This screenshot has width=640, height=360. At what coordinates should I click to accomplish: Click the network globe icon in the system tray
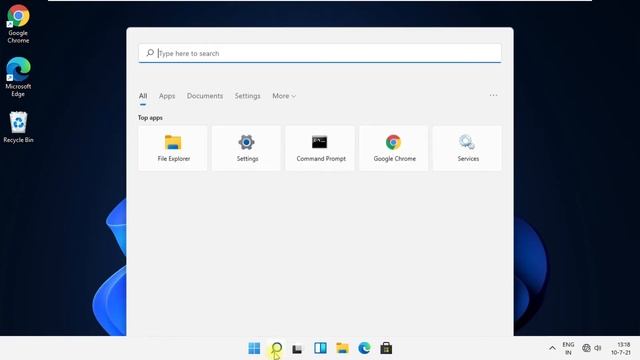click(586, 348)
